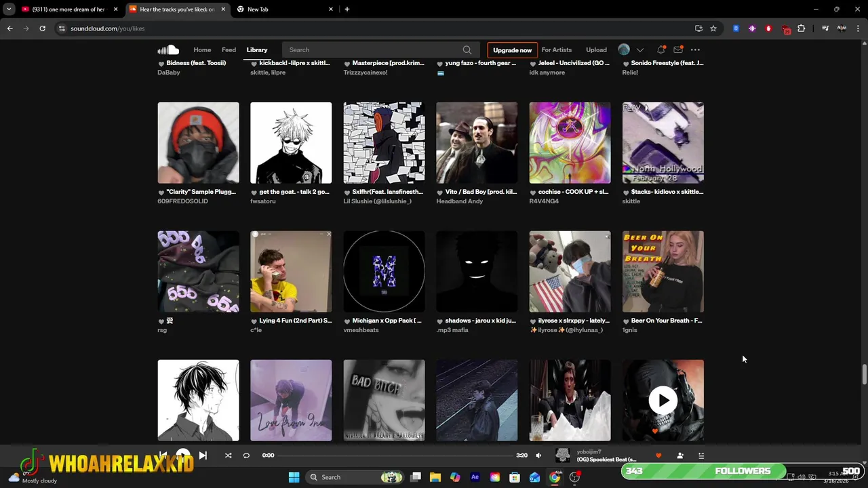Open File Explorer from taskbar

click(x=435, y=477)
